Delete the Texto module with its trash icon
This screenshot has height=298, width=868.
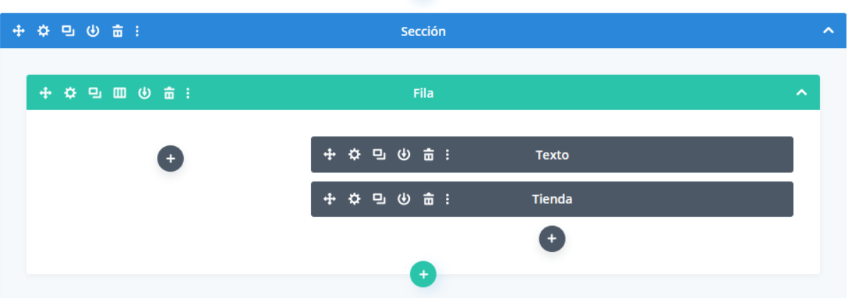(x=428, y=155)
